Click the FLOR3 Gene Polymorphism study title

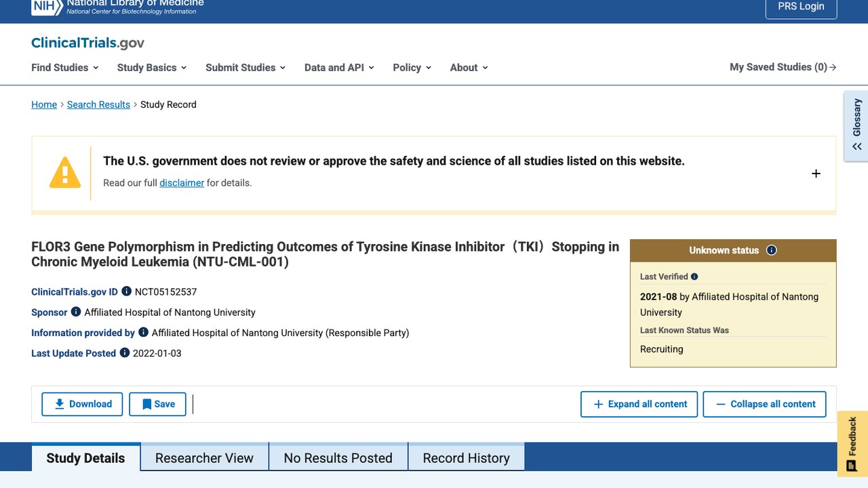tap(325, 254)
